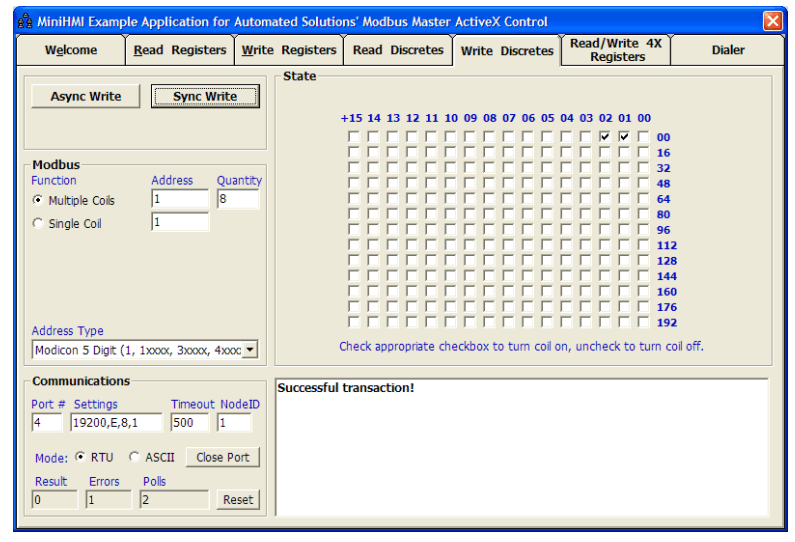Check coil 00 in row 00
Viewport: 795px width, 542px height.
click(x=643, y=136)
